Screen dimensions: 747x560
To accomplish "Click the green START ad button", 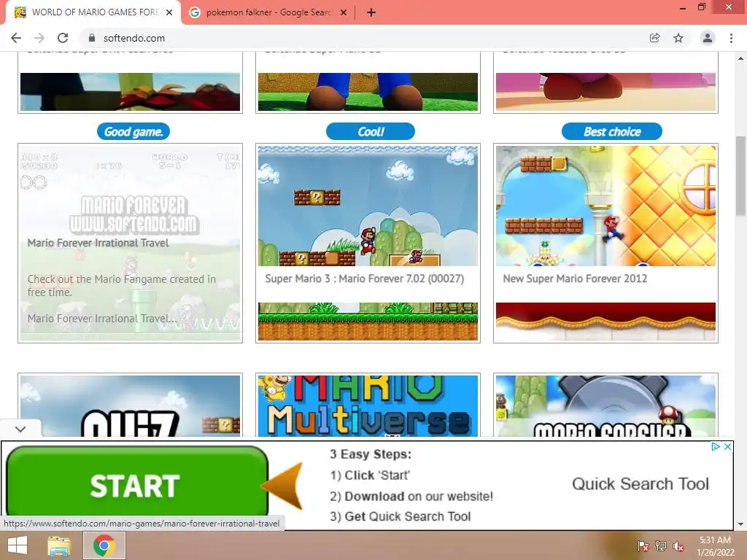I will tap(136, 483).
